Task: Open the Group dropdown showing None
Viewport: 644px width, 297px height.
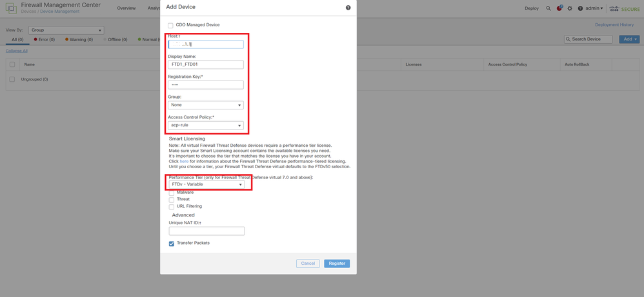Action: click(206, 105)
